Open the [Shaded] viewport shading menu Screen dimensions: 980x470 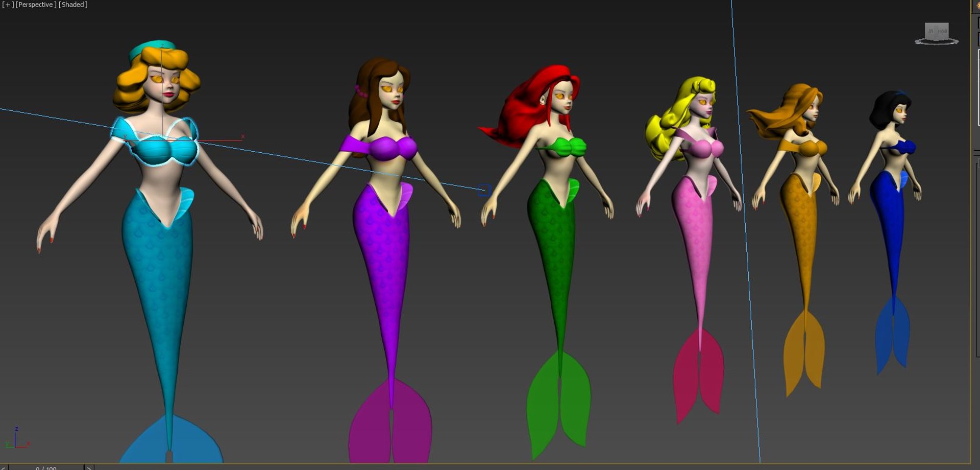(73, 5)
